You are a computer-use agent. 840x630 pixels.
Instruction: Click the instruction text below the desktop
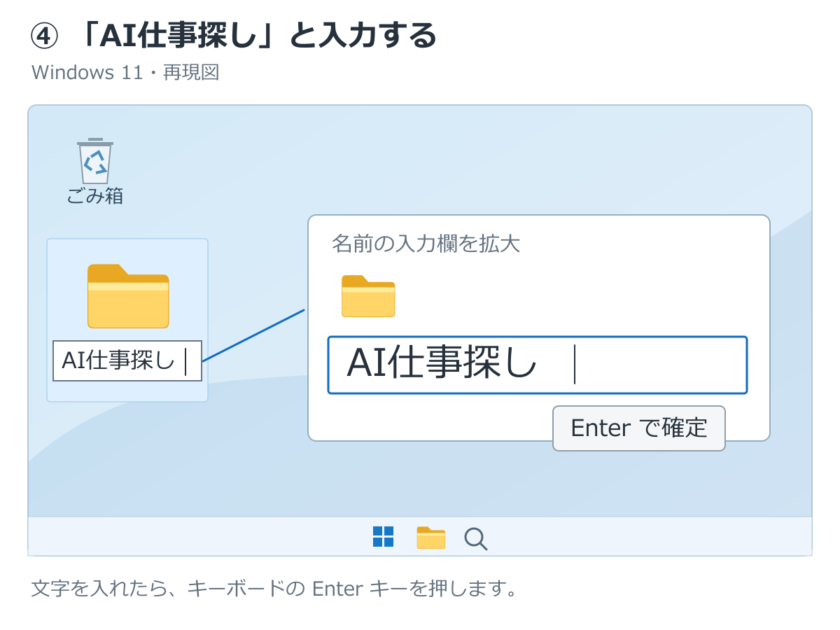click(274, 588)
